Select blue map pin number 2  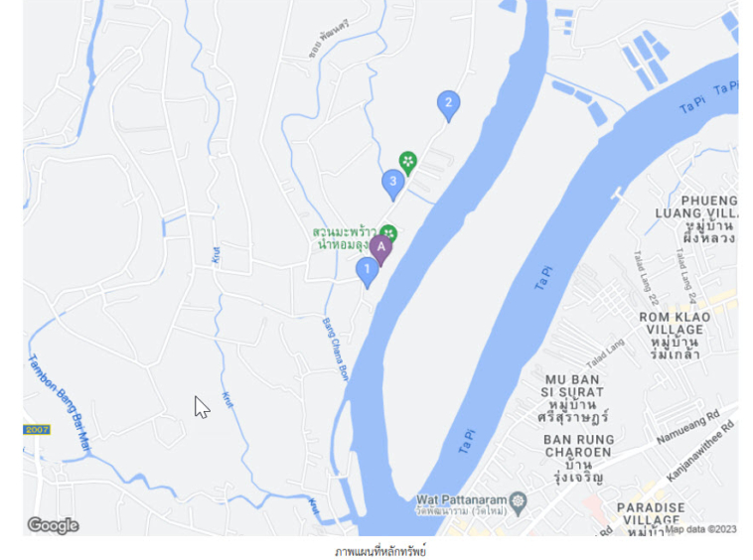point(449,106)
